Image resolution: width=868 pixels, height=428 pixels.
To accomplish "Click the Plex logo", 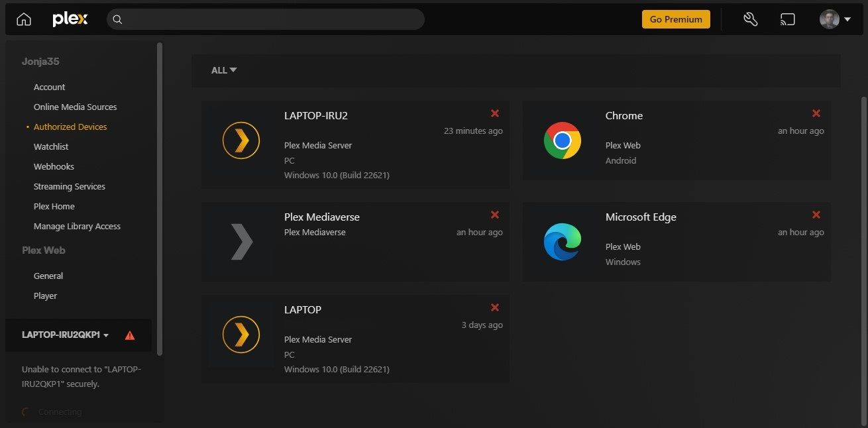I will [70, 19].
